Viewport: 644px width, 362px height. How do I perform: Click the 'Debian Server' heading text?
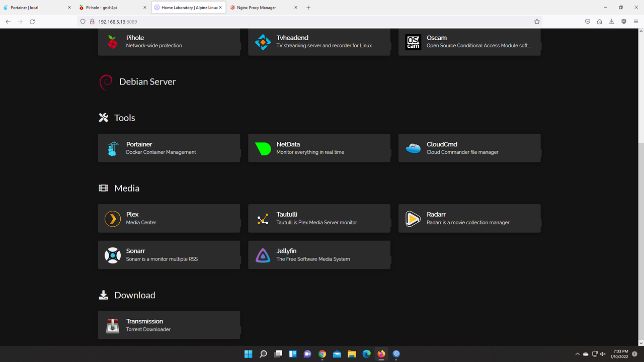tap(147, 82)
